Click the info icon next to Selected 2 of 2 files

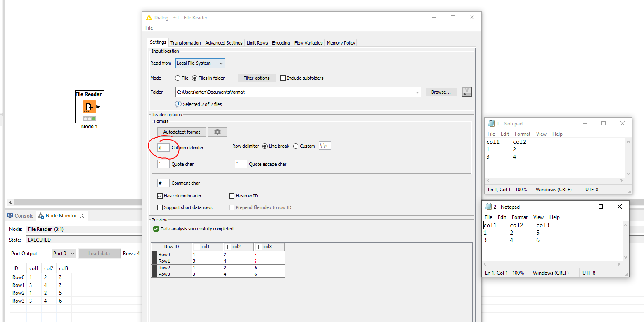click(x=178, y=104)
